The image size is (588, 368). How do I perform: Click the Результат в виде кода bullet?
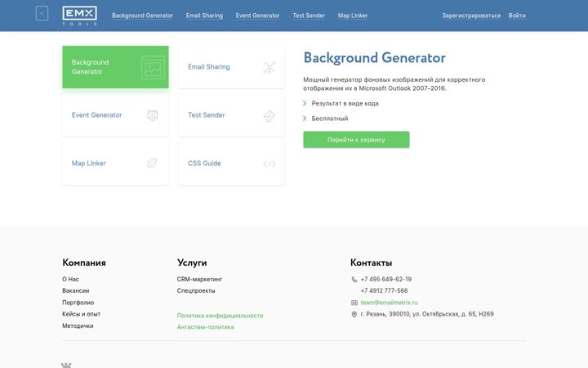[345, 104]
